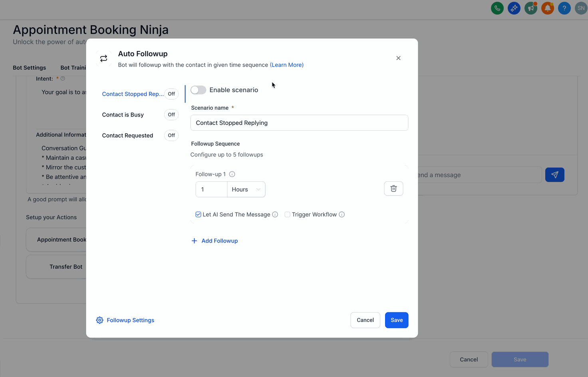Toggle Off switch for Contact is Busy
Image resolution: width=588 pixels, height=377 pixels.
[171, 115]
